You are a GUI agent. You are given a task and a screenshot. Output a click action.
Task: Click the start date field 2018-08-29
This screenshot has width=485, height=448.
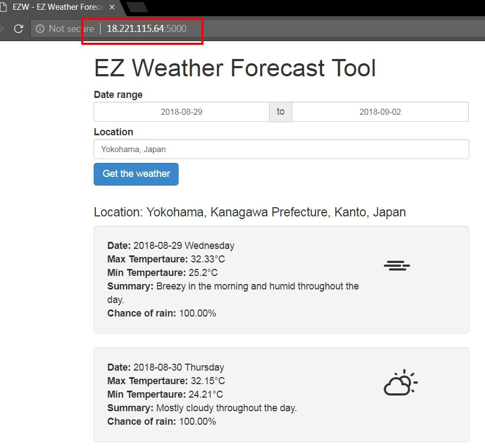pyautogui.click(x=181, y=112)
